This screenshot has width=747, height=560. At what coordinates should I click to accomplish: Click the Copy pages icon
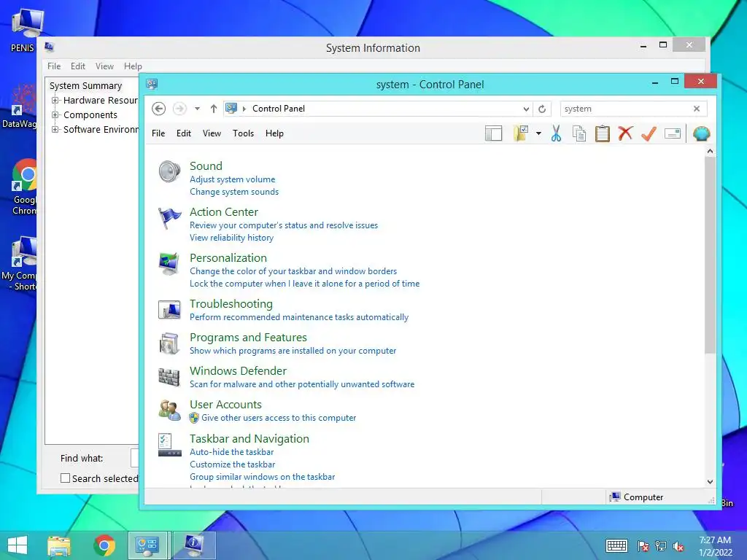click(579, 134)
